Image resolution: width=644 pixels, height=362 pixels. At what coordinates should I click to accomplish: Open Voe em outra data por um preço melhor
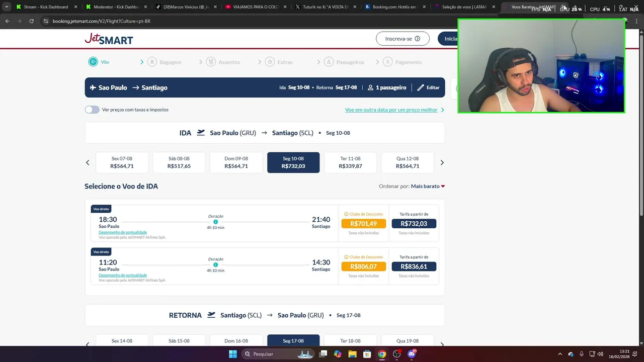(x=394, y=110)
